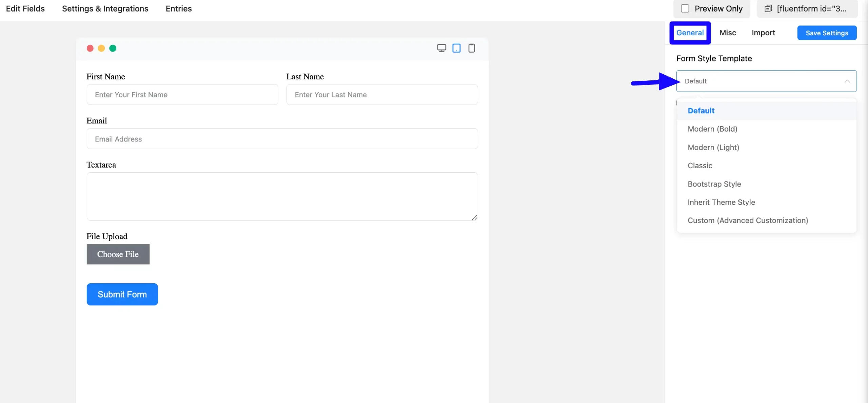Choose Bootstrap Style from the list
The height and width of the screenshot is (403, 868).
click(714, 184)
